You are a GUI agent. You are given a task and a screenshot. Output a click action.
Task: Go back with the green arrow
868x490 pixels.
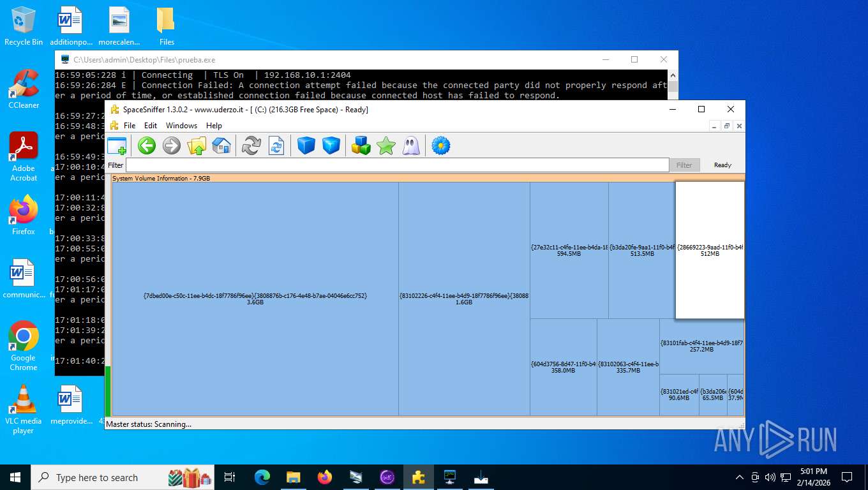[x=147, y=145]
